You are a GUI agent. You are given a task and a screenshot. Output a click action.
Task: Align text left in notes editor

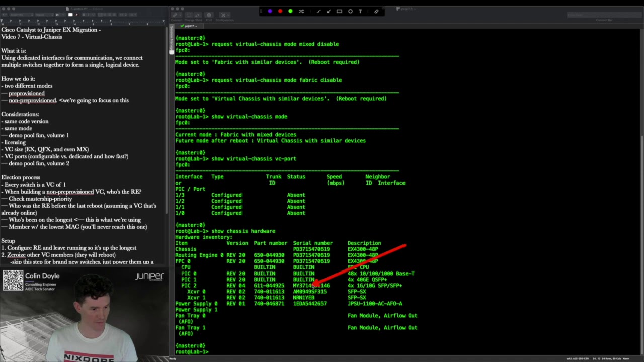tap(101, 15)
